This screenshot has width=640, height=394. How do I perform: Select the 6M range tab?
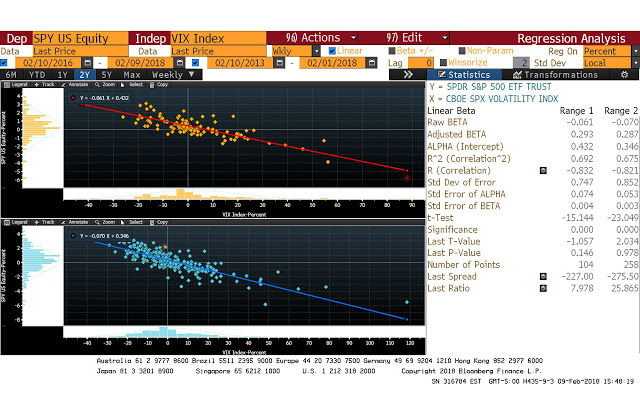pos(11,75)
